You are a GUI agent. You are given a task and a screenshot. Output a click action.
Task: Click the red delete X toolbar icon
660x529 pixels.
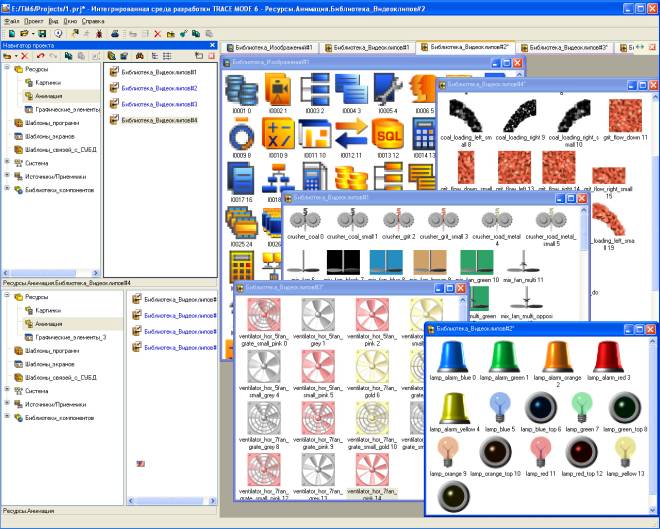point(156,33)
